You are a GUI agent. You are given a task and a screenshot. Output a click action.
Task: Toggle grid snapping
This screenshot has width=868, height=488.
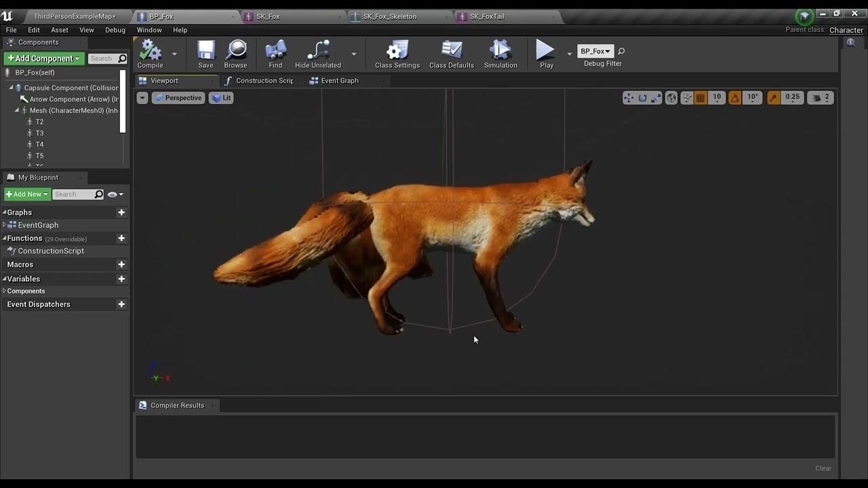701,98
